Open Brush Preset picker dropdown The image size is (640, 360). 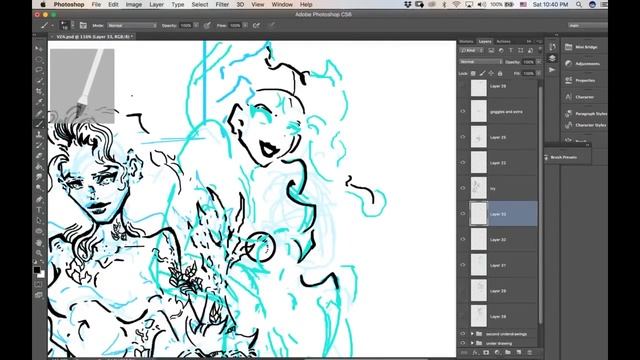click(x=73, y=25)
